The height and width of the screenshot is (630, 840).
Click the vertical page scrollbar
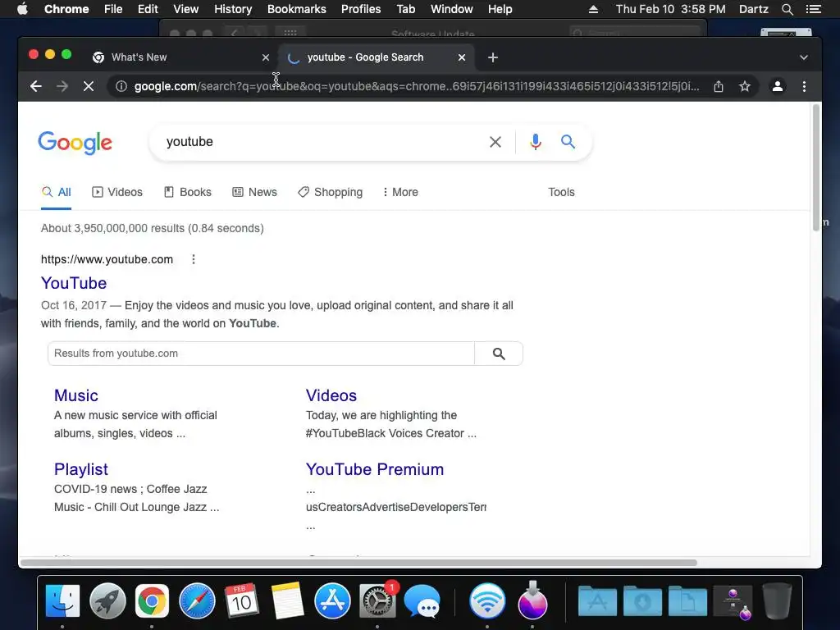tap(816, 167)
